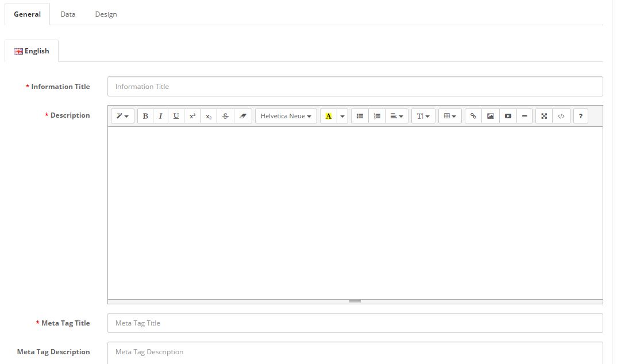The image size is (617, 364).
Task: Toggle bold formatting in editor toolbar
Action: pyautogui.click(x=145, y=116)
